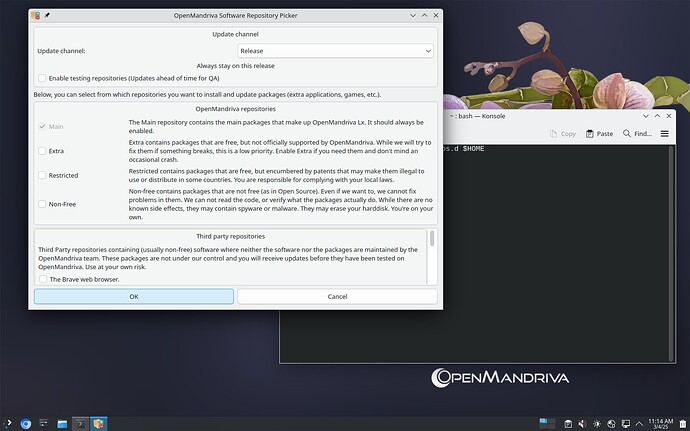The width and height of the screenshot is (690, 431).
Task: Tick the Non-Free repository checkbox
Action: point(42,204)
